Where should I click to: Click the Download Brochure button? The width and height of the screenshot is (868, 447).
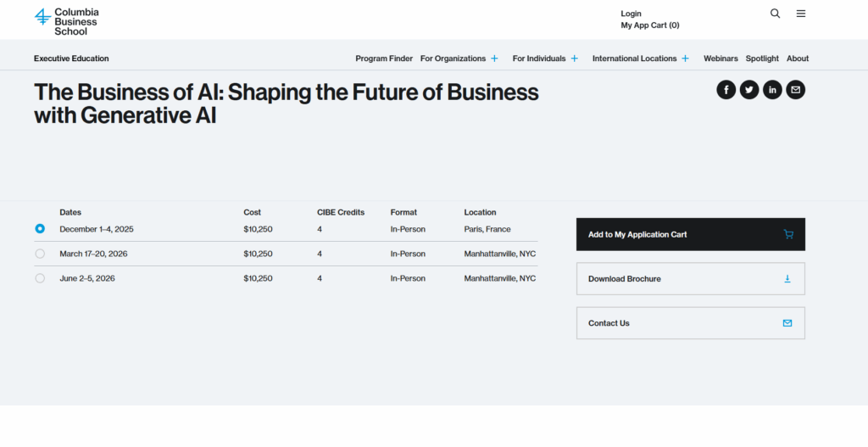click(x=691, y=278)
